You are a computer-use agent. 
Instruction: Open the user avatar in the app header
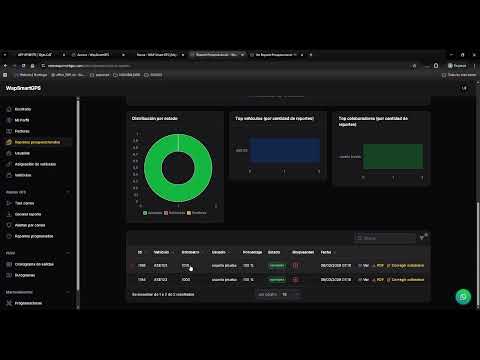pyautogui.click(x=464, y=88)
